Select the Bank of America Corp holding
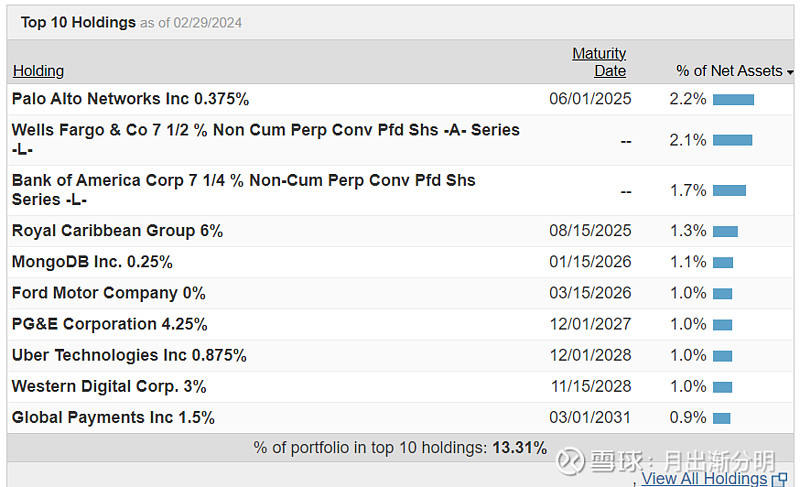This screenshot has width=800, height=487. (x=243, y=190)
